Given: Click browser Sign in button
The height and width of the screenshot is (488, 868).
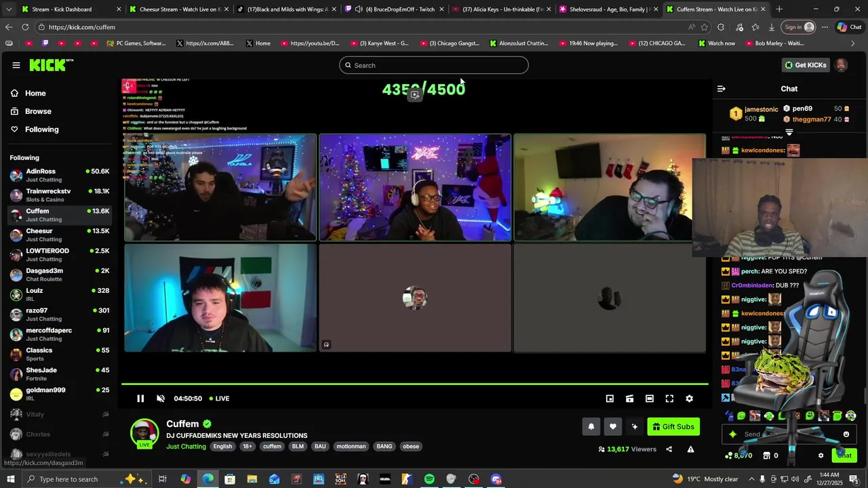Looking at the screenshot, I should pyautogui.click(x=799, y=27).
